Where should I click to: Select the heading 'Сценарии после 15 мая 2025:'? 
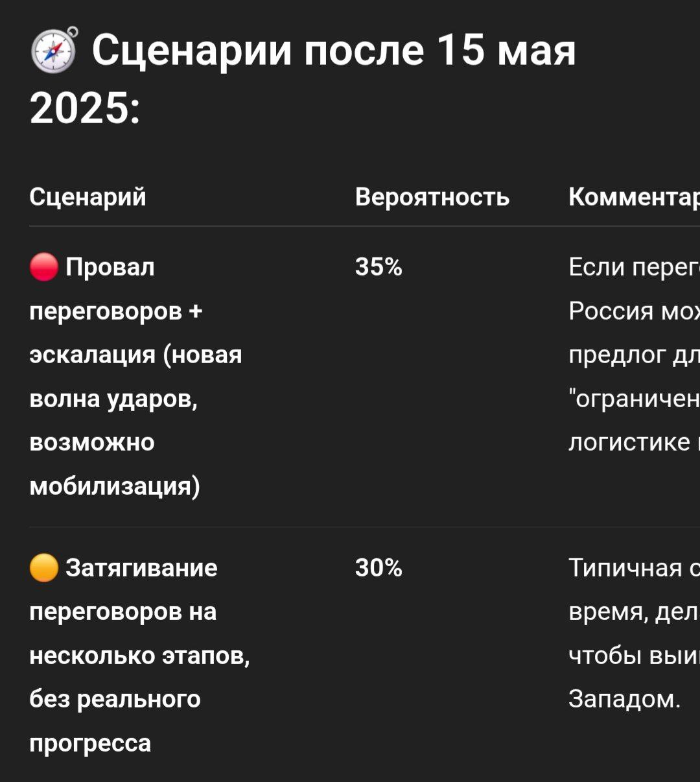[x=303, y=78]
